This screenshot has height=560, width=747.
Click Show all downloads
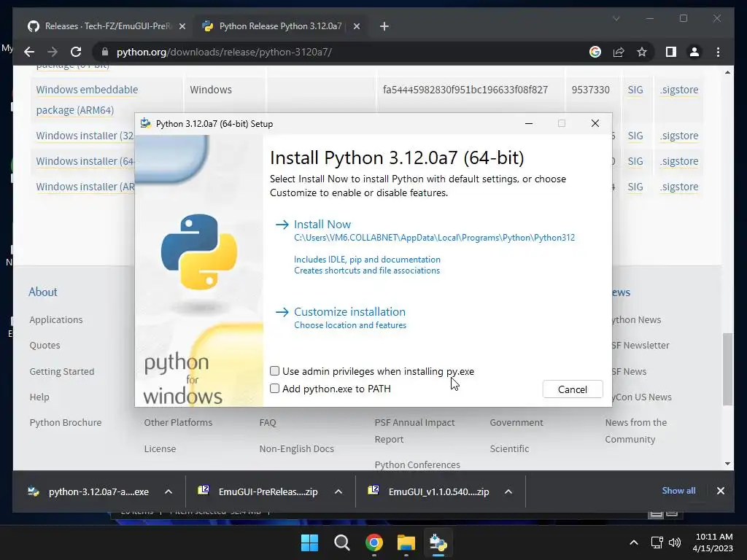[678, 491]
